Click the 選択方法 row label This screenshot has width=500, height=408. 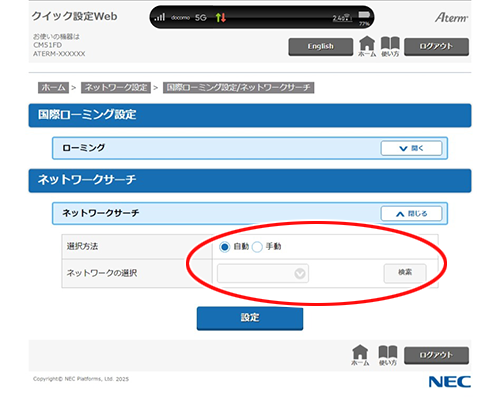pyautogui.click(x=82, y=246)
